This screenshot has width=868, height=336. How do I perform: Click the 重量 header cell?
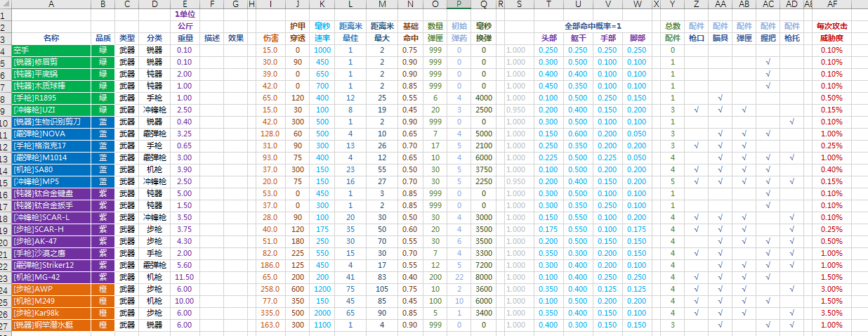[185, 38]
